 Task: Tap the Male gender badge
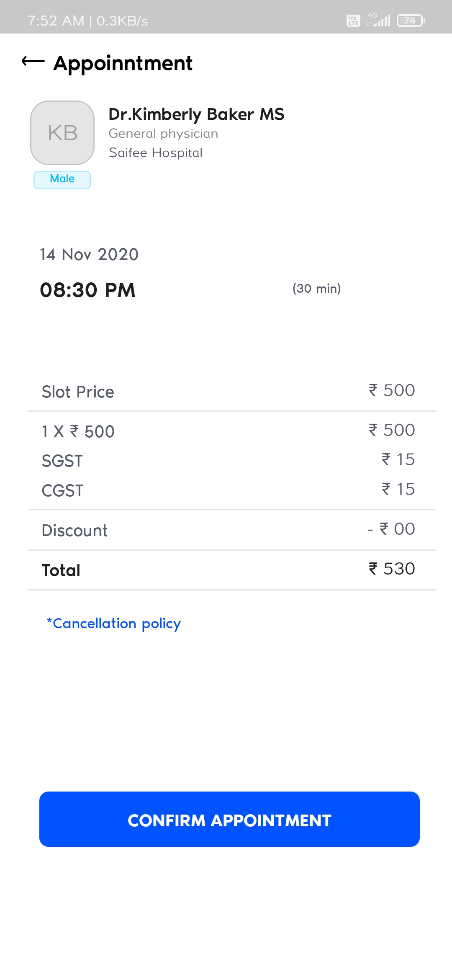tap(62, 179)
